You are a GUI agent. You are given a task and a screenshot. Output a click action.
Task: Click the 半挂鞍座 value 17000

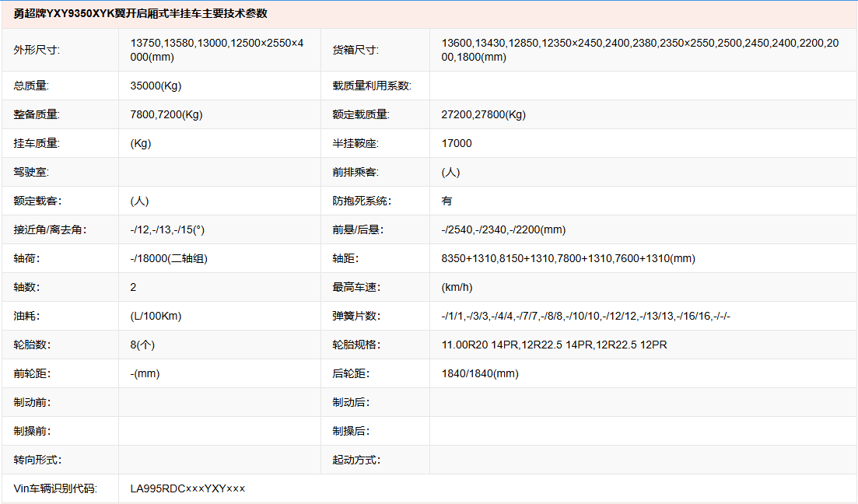click(457, 143)
